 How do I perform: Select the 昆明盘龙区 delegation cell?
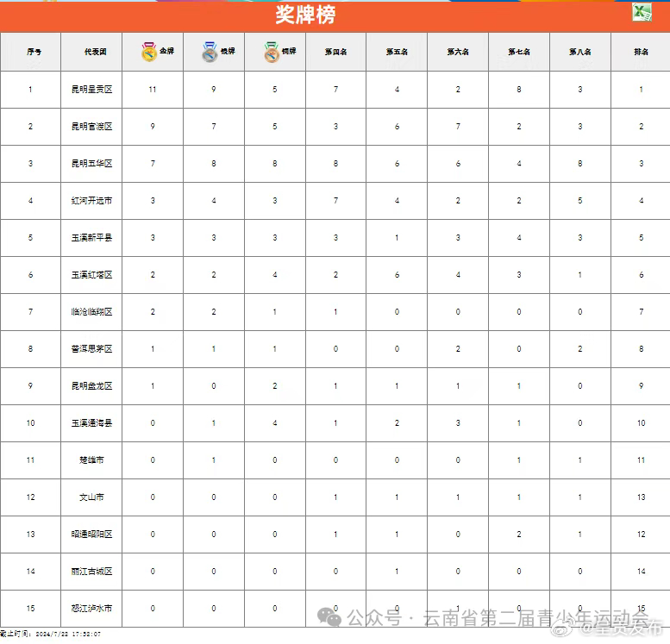91,386
